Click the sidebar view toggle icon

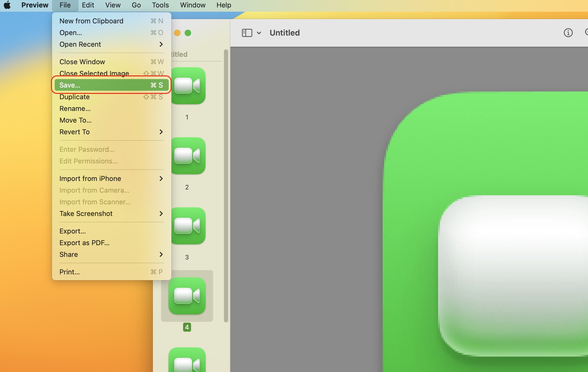point(247,33)
